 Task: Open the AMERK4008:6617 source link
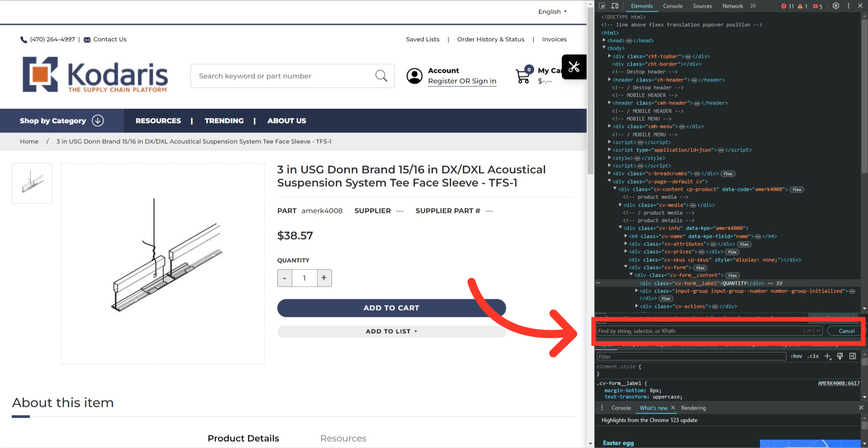(x=839, y=383)
